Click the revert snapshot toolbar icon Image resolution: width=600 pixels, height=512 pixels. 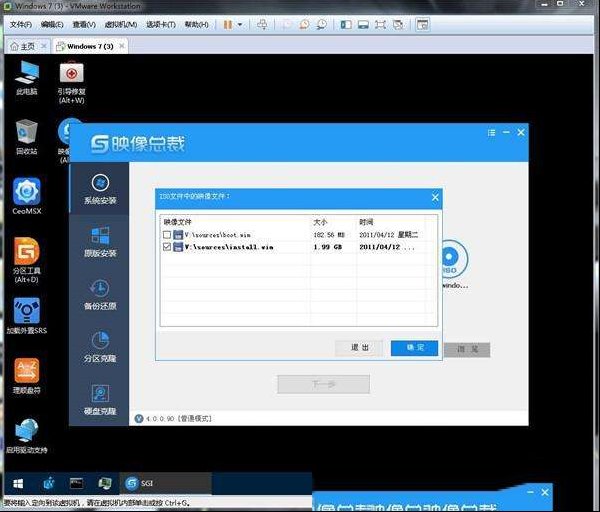(x=305, y=25)
